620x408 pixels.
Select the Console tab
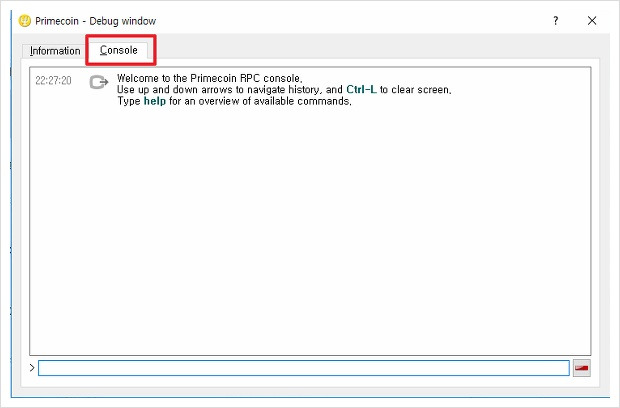tap(118, 50)
